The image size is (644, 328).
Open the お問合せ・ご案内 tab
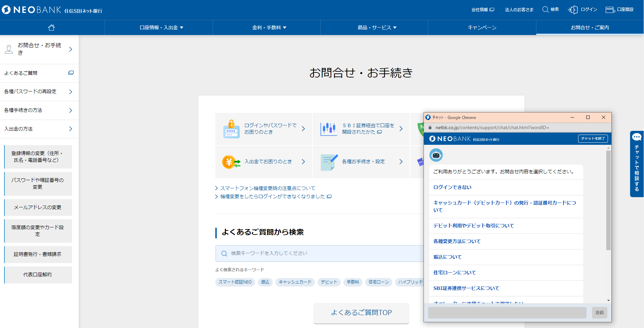[590, 28]
